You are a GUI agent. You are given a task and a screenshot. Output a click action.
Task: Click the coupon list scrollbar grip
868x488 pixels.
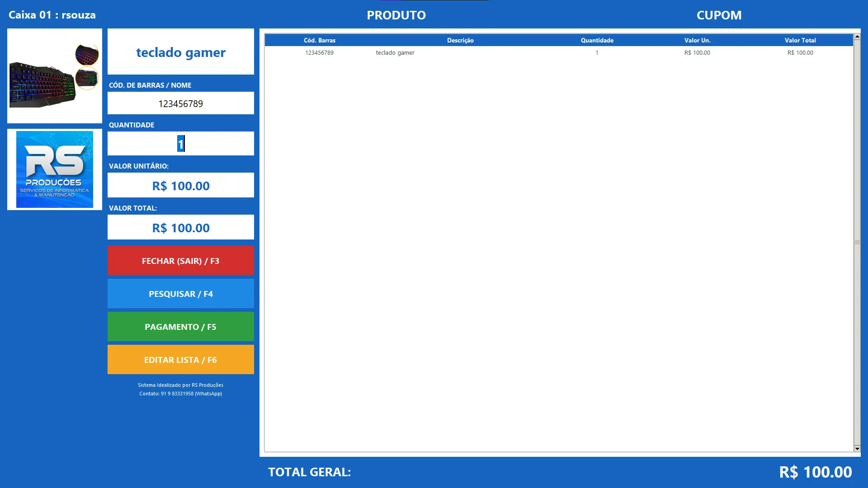click(857, 243)
